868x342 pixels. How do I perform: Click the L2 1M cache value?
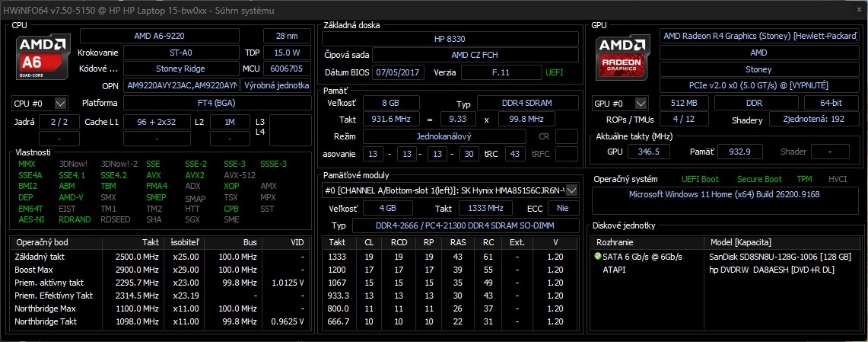click(229, 122)
